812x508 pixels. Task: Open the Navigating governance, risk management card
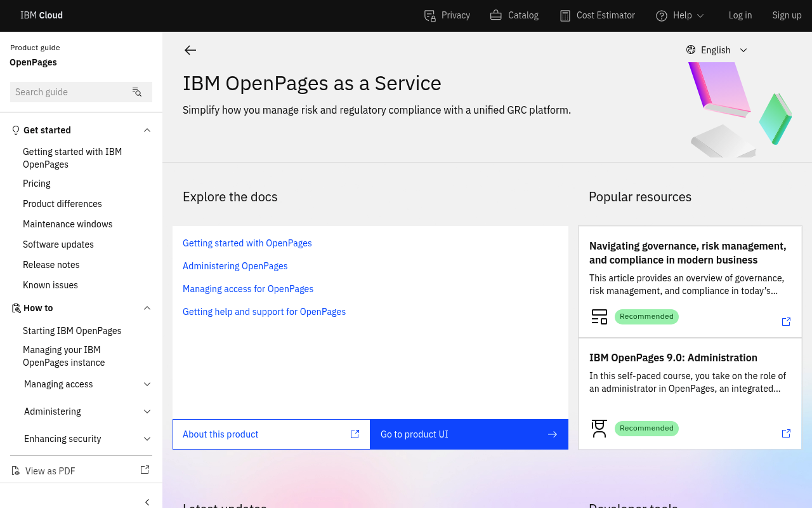click(x=690, y=282)
